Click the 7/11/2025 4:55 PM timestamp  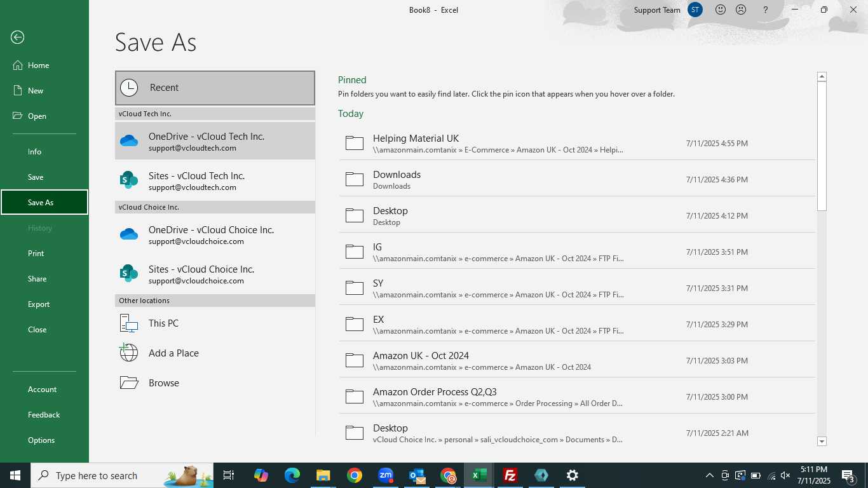(x=717, y=144)
